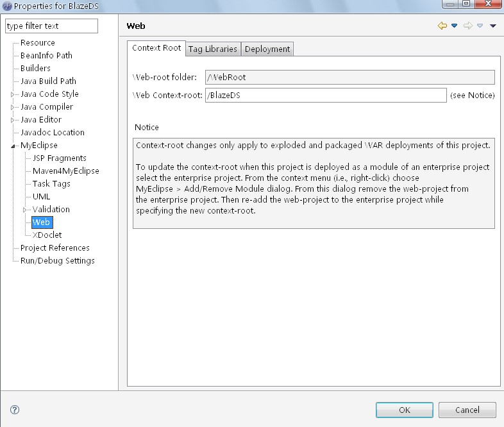This screenshot has width=504, height=427.
Task: Expand the Java Compiler node
Action: pyautogui.click(x=13, y=107)
